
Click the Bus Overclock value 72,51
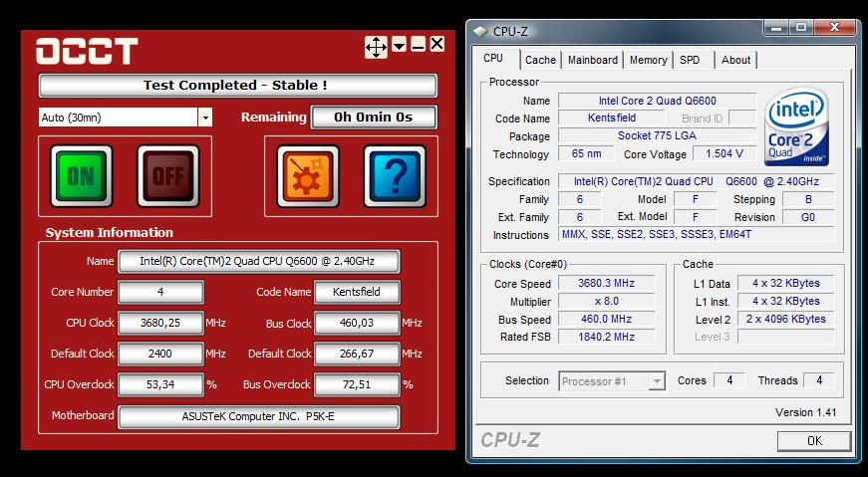coord(357,384)
